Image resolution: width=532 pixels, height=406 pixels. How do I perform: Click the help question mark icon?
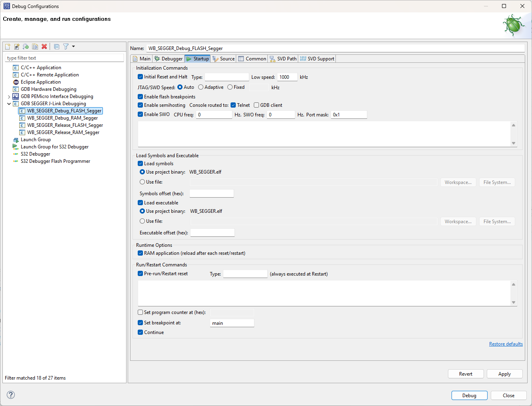point(11,395)
